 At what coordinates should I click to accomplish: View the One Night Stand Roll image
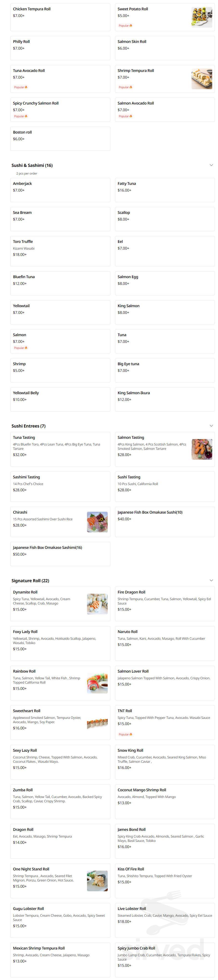pyautogui.click(x=97, y=881)
